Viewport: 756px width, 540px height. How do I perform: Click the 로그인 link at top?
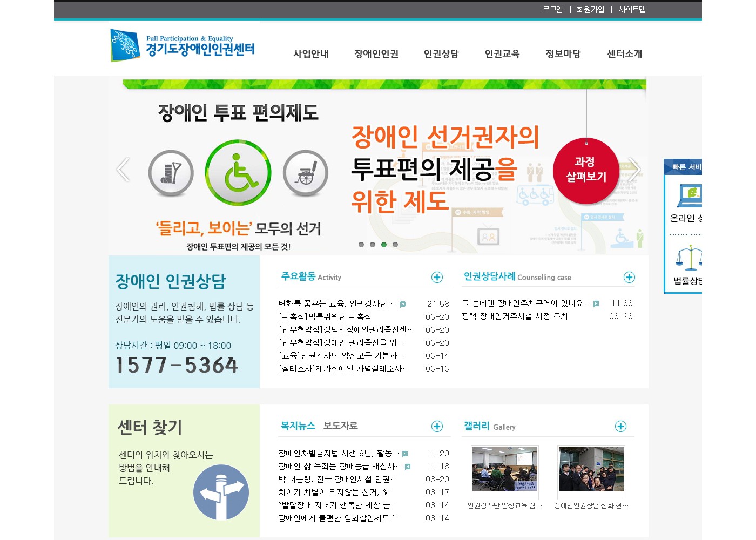click(x=552, y=9)
